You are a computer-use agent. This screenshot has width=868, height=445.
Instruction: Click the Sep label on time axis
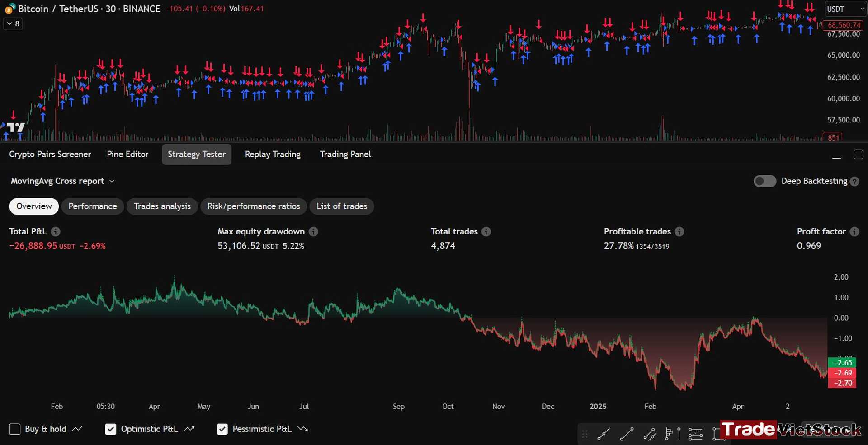coord(398,406)
